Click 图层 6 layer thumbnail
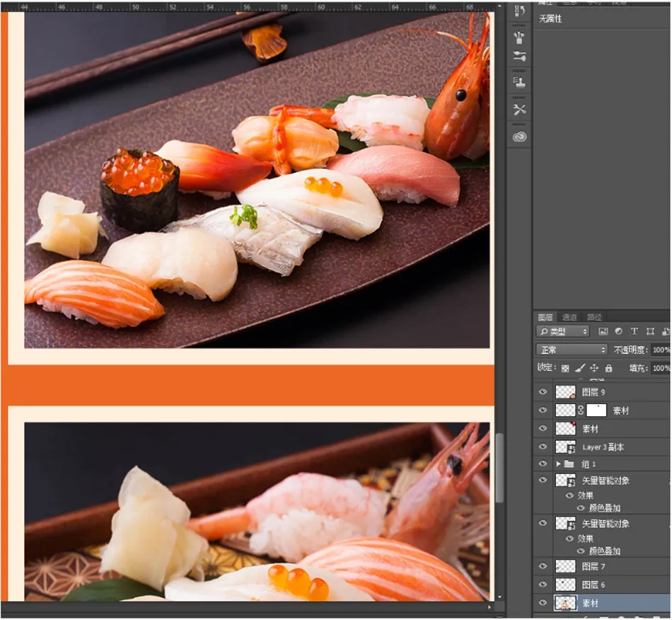This screenshot has width=672, height=620. 565,585
